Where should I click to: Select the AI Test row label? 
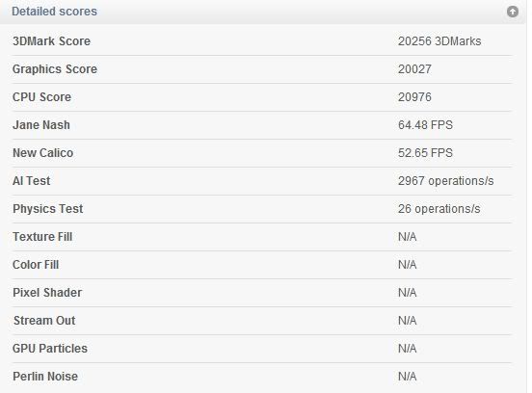pos(31,181)
